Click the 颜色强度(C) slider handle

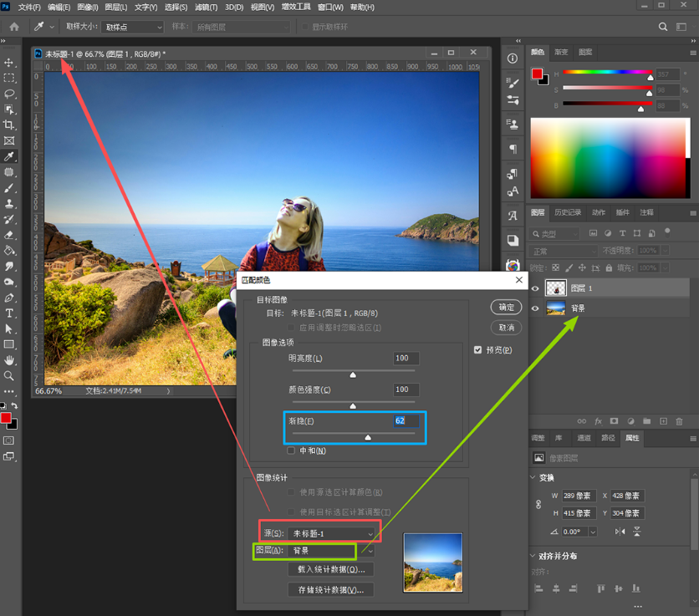click(x=353, y=406)
